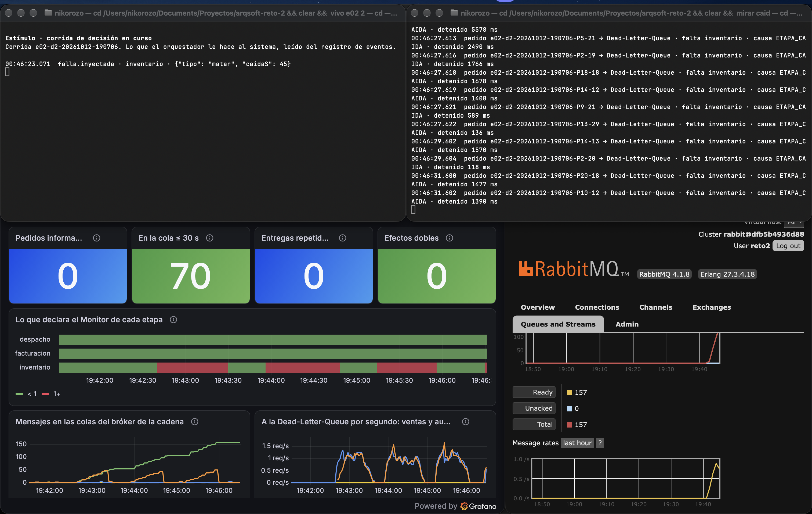
Task: Click the ? help next to Message rates
Action: pos(600,443)
